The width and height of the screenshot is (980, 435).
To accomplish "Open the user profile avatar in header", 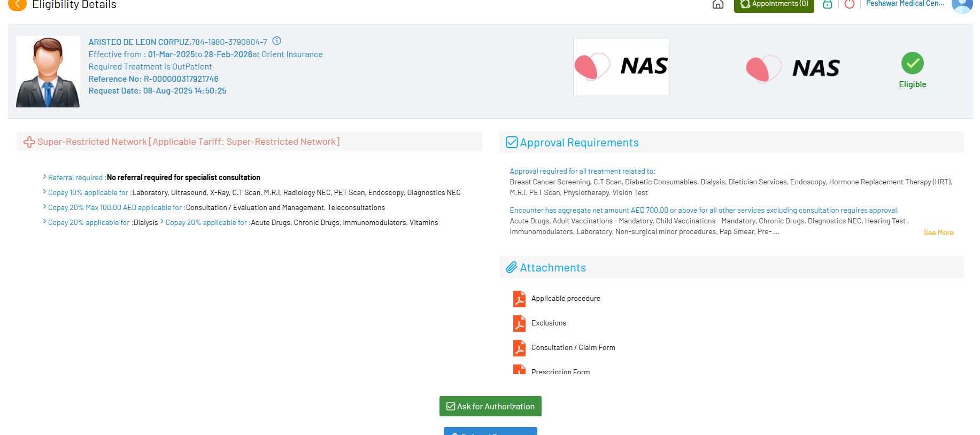I will 962,5.
